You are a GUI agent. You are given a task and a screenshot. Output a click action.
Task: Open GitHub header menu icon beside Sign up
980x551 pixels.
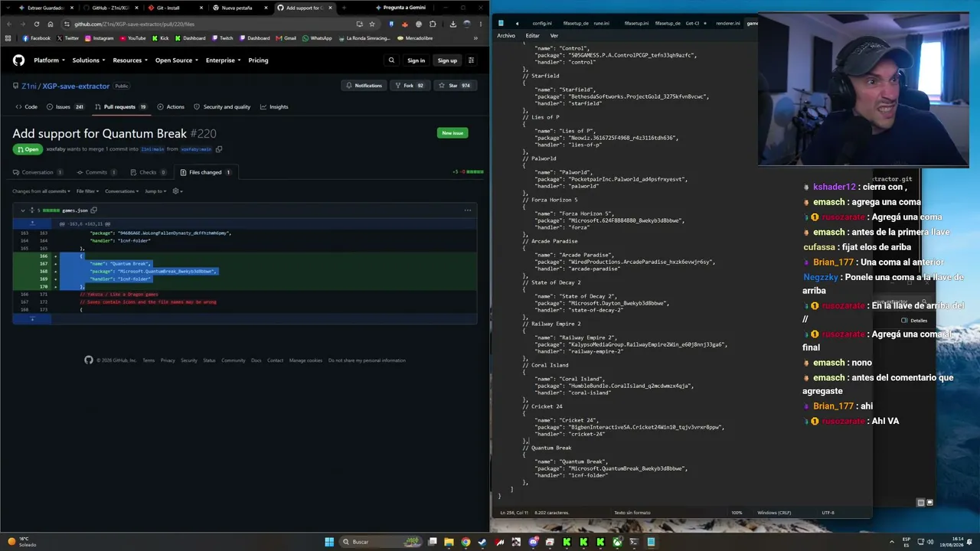[x=471, y=60]
